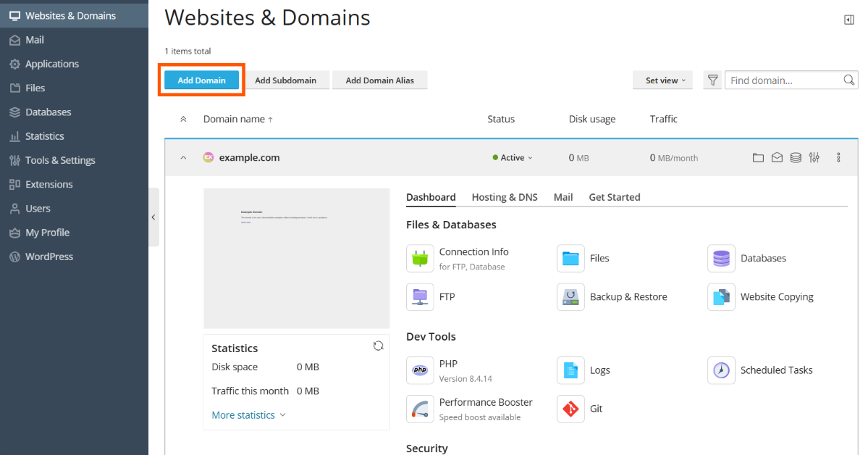
Task: Open the Connection Info icon
Action: (x=420, y=259)
